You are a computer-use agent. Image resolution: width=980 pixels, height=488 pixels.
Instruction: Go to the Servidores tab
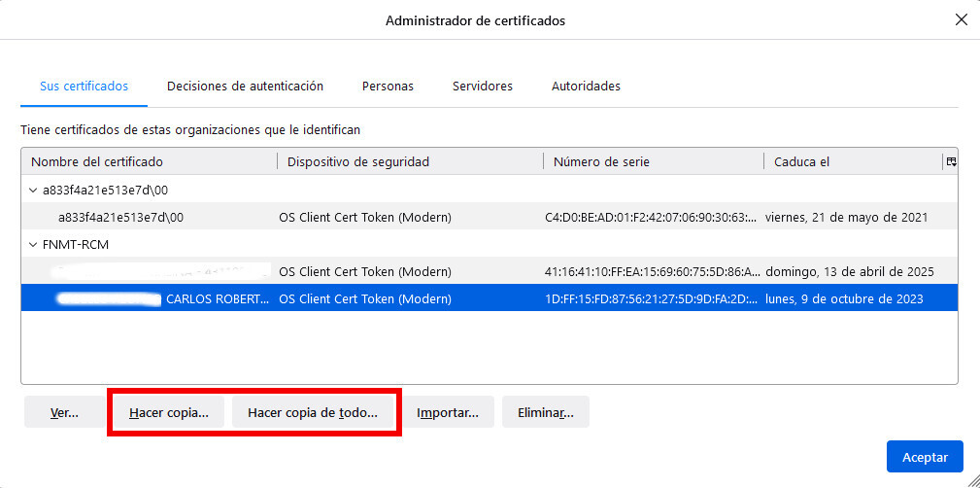pyautogui.click(x=482, y=86)
